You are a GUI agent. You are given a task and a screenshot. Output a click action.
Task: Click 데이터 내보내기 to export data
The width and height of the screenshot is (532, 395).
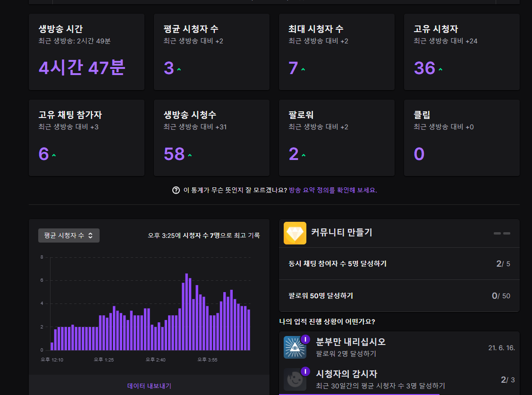(149, 386)
